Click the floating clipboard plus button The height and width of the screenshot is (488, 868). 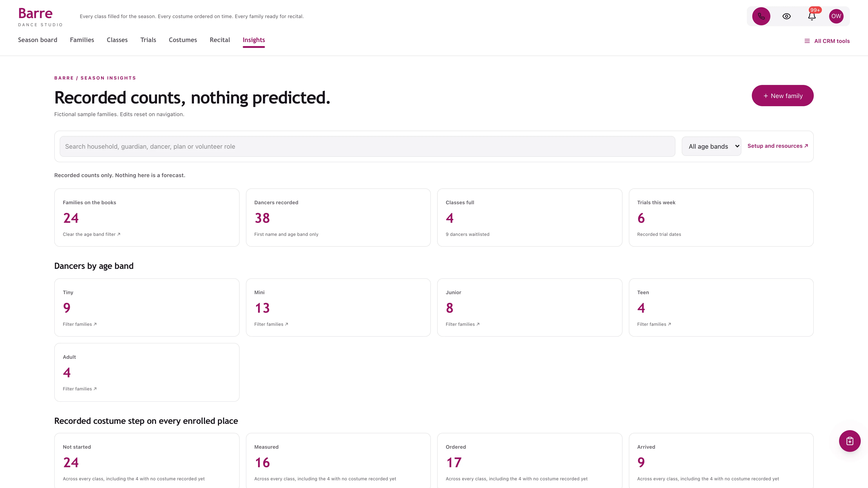[x=849, y=441]
